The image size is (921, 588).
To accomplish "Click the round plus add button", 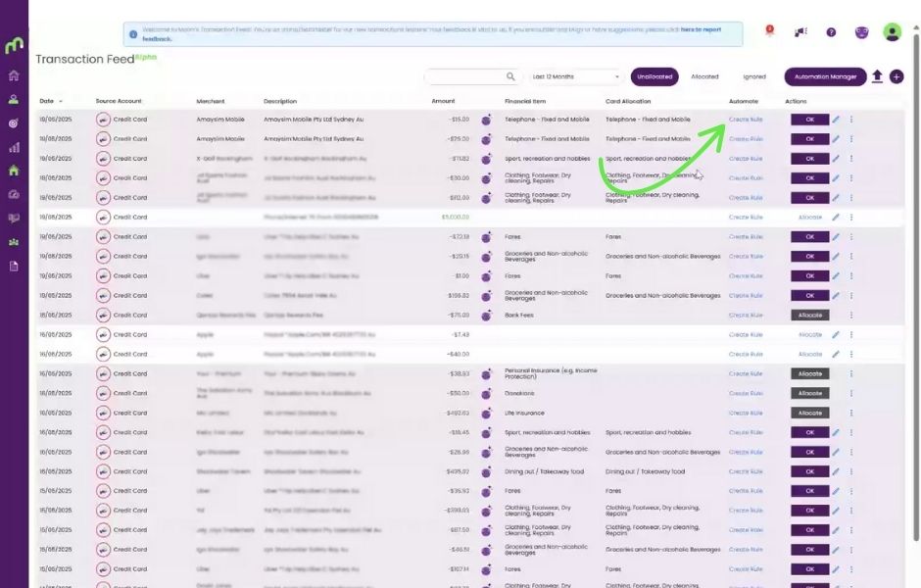I will click(897, 76).
